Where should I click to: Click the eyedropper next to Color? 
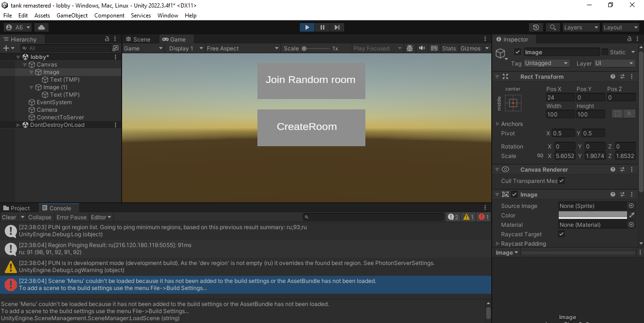[632, 215]
